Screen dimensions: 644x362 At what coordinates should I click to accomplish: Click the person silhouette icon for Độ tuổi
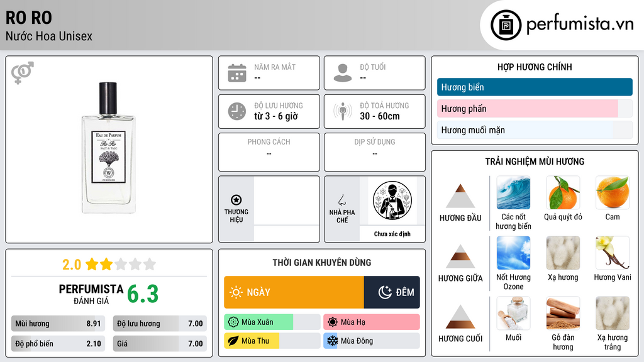343,73
